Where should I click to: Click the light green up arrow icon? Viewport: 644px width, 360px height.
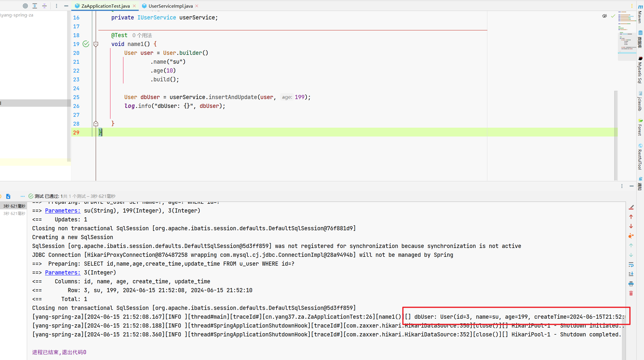coord(631,246)
